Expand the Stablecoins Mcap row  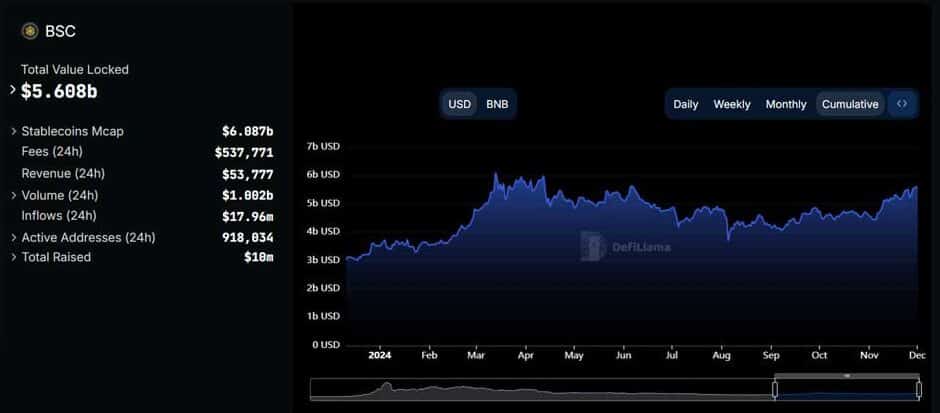pyautogui.click(x=14, y=131)
